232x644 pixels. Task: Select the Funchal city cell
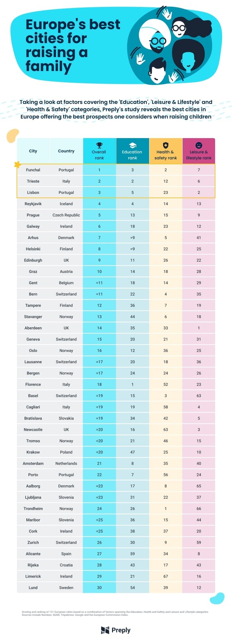click(x=33, y=170)
